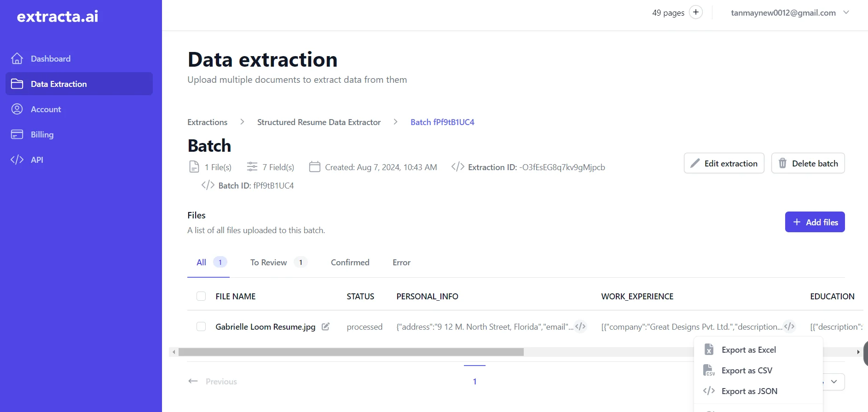Check the Gabrielle Loom Resume.jpg row

point(201,326)
